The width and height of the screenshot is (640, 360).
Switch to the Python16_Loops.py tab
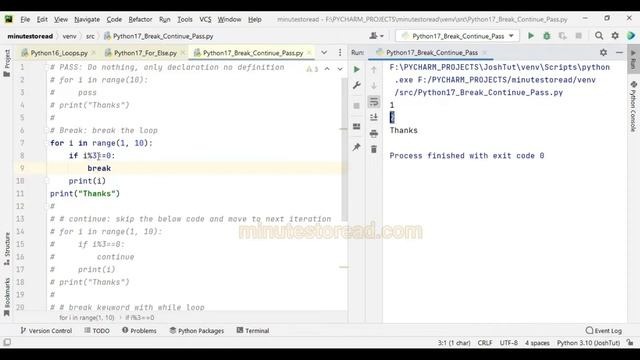(x=59, y=53)
